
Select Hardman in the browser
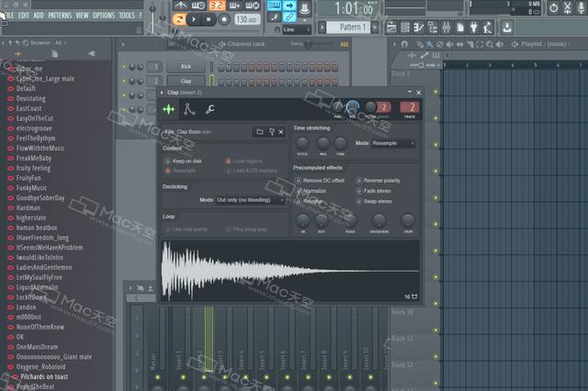coord(28,207)
